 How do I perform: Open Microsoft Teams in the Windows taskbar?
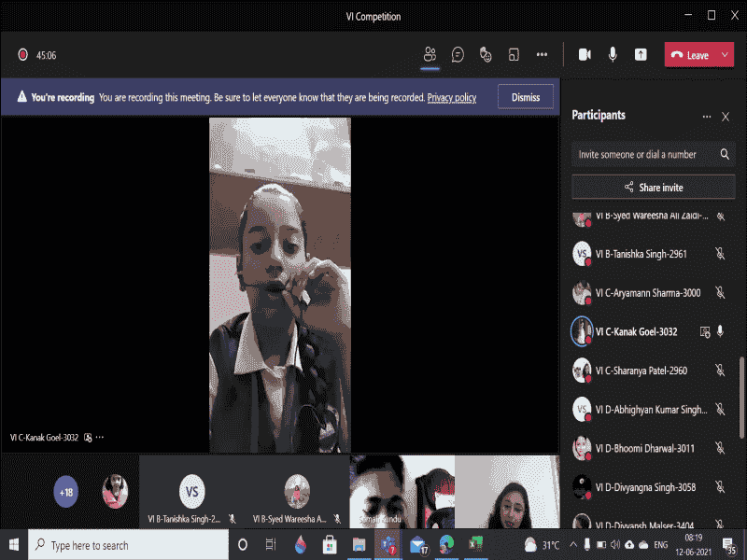click(x=388, y=544)
